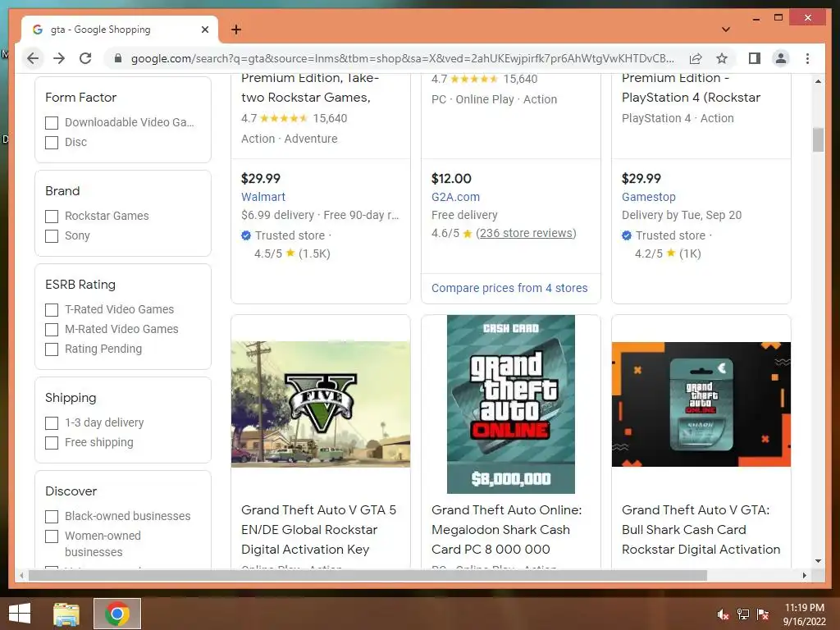
Task: Click the horizontal scrollbar right arrow
Action: point(804,575)
